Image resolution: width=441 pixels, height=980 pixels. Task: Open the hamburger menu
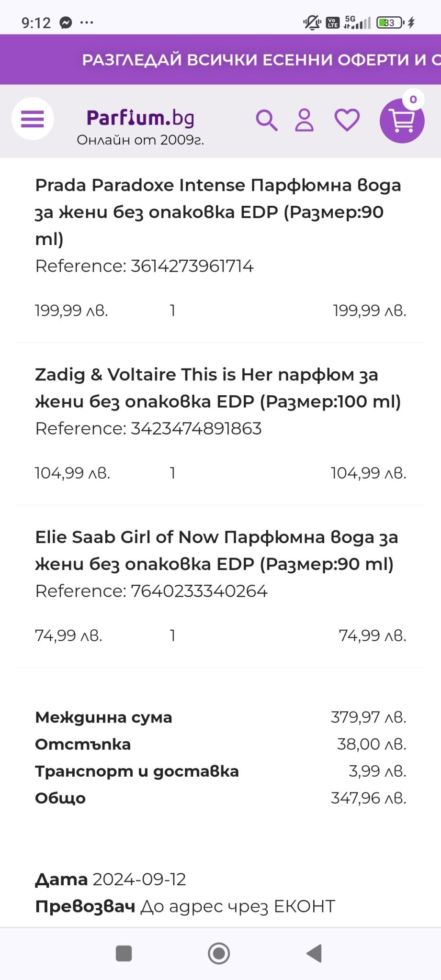[x=33, y=119]
